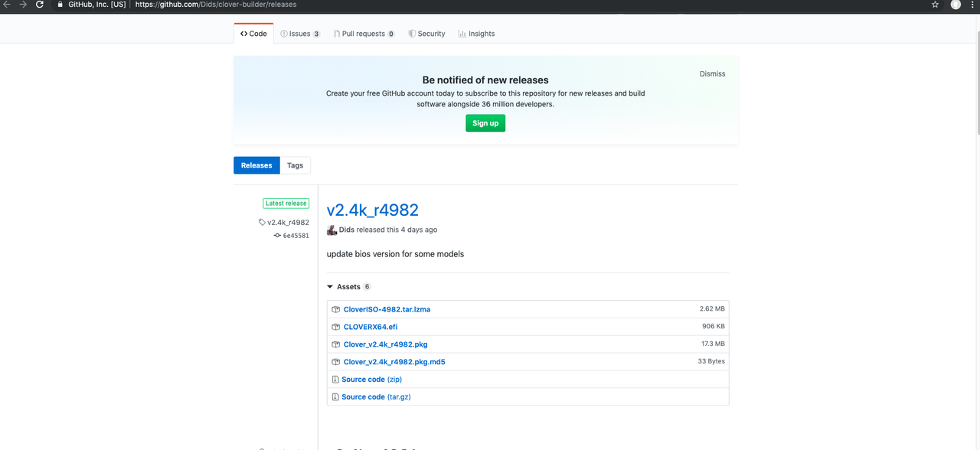Image resolution: width=980 pixels, height=450 pixels.
Task: Click the '33 Bytes' size text
Action: click(x=711, y=361)
